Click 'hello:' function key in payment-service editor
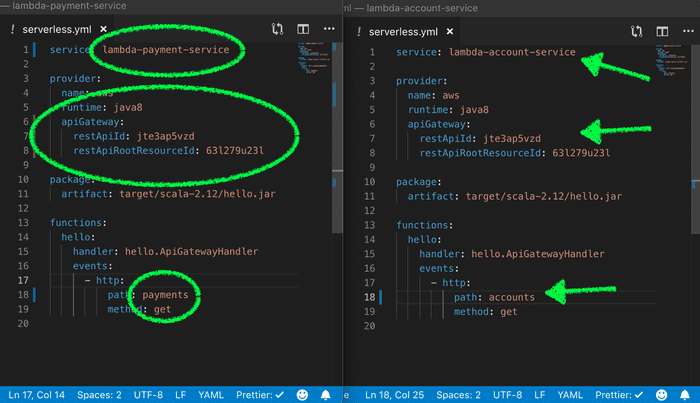Viewport: 700px width, 403px height. tap(78, 237)
